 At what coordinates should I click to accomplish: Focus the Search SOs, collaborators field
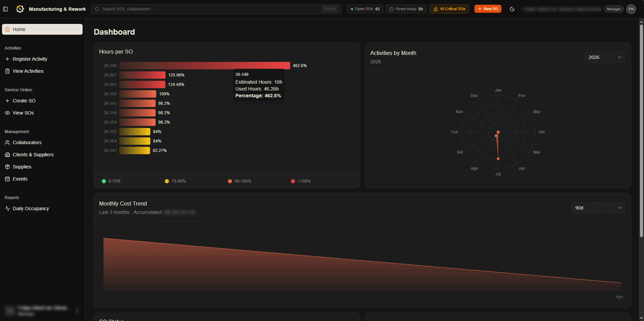coord(216,9)
